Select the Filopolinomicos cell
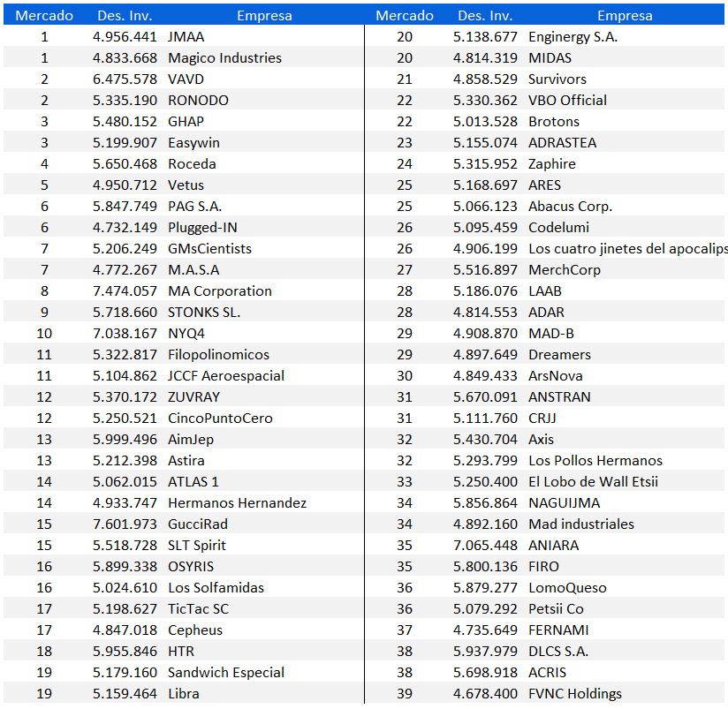 (219, 355)
